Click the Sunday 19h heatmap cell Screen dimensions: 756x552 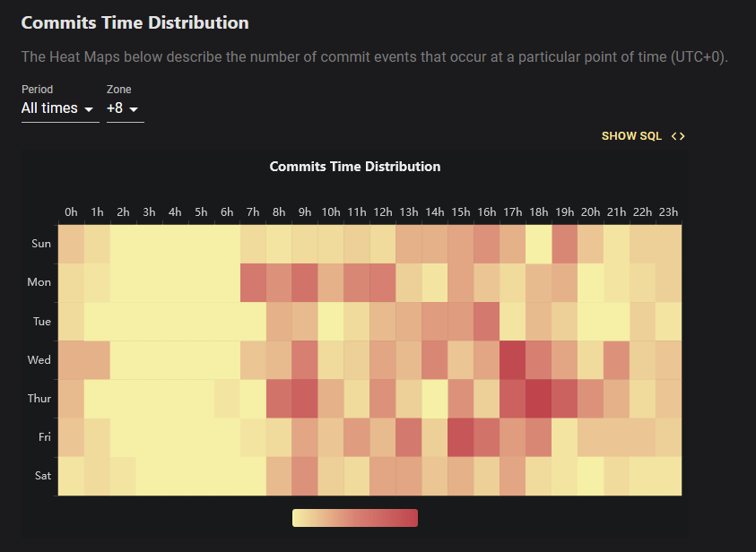[565, 245]
